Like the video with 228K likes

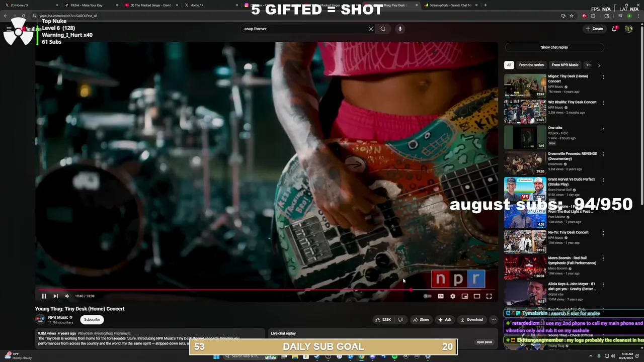383,320
